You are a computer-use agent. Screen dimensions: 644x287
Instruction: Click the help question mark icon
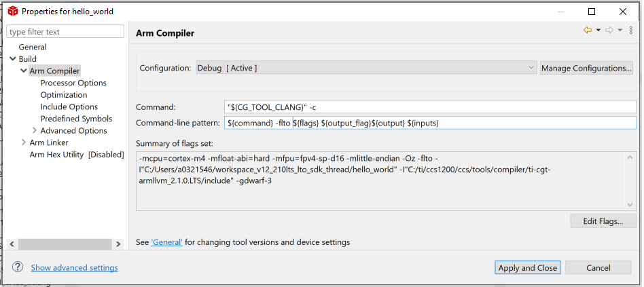(x=18, y=267)
